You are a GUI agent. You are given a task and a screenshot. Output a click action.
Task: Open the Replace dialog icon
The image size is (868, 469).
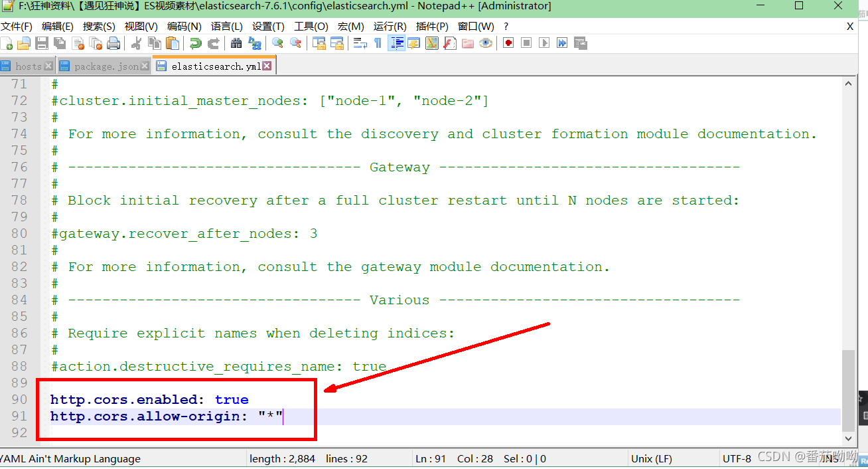[255, 44]
